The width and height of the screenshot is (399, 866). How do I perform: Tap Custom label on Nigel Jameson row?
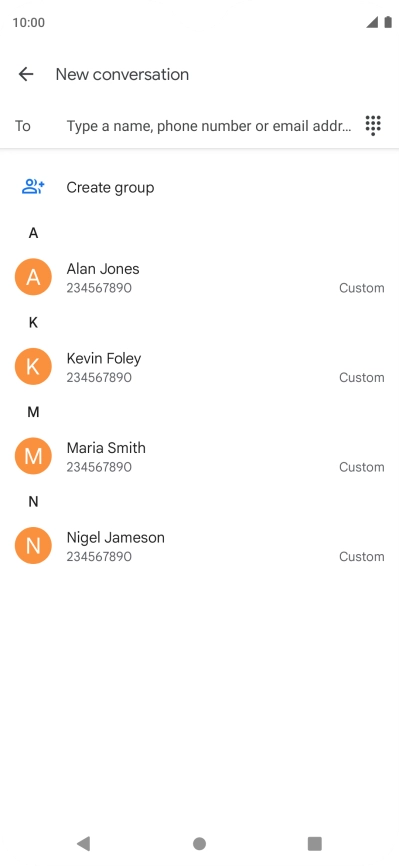coord(361,557)
